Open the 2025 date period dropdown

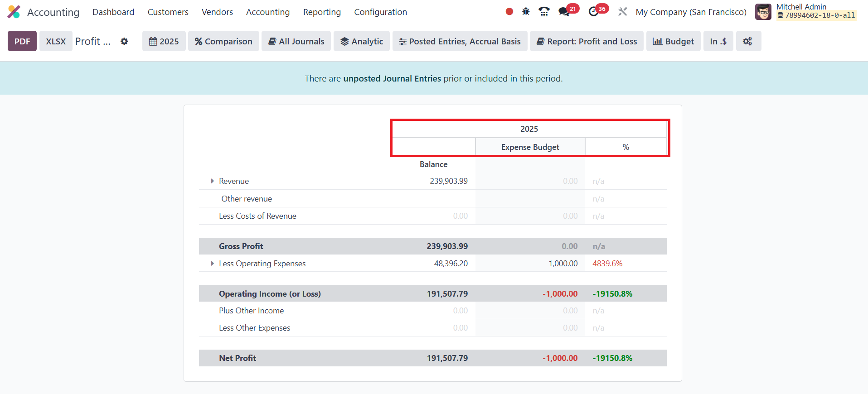[x=164, y=41]
